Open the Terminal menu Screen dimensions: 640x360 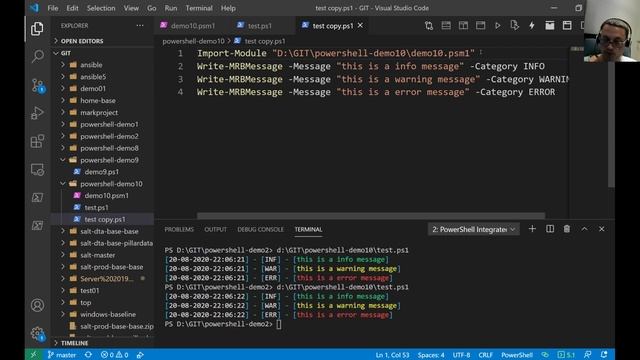(199, 8)
